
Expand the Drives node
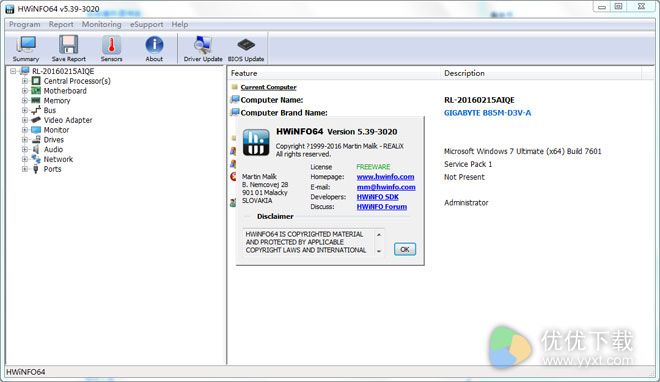25,140
